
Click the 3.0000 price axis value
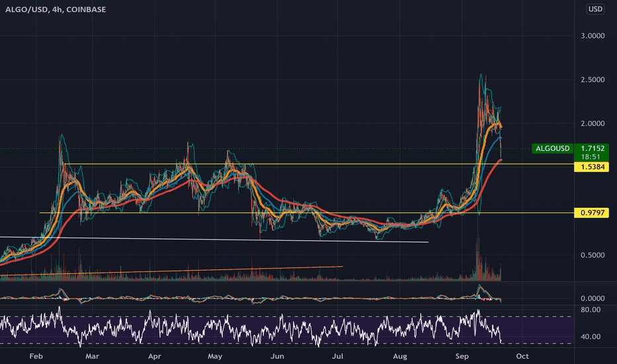pyautogui.click(x=593, y=36)
